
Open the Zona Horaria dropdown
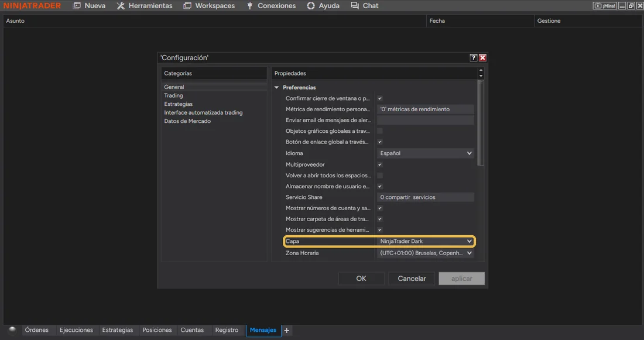(x=425, y=253)
